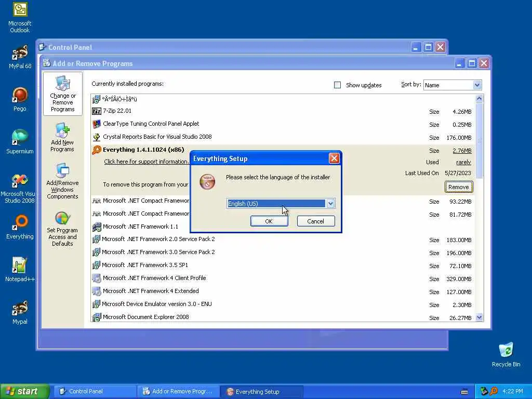Click OK in Everything Setup dialog
532x399 pixels.
(x=269, y=221)
